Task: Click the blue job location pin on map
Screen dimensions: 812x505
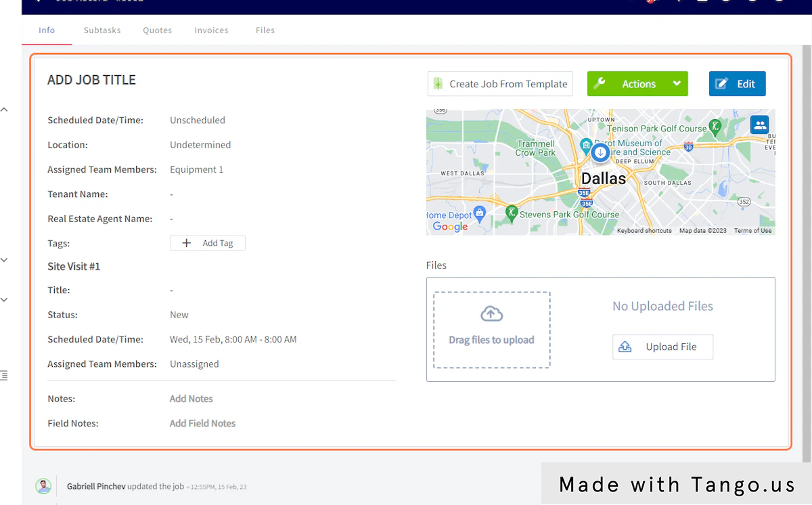Action: pyautogui.click(x=600, y=153)
